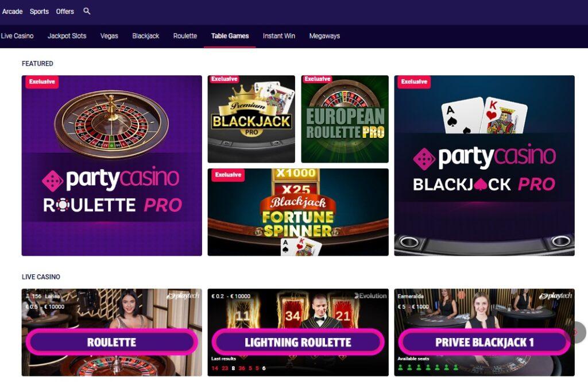
Task: Click the Exclusive badge on Roulette Pro
Action: pos(42,82)
